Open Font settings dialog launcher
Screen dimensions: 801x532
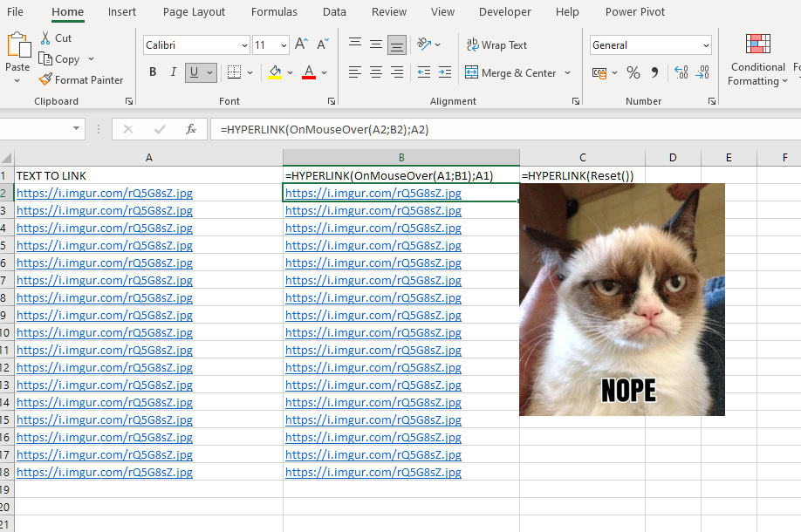coord(332,101)
